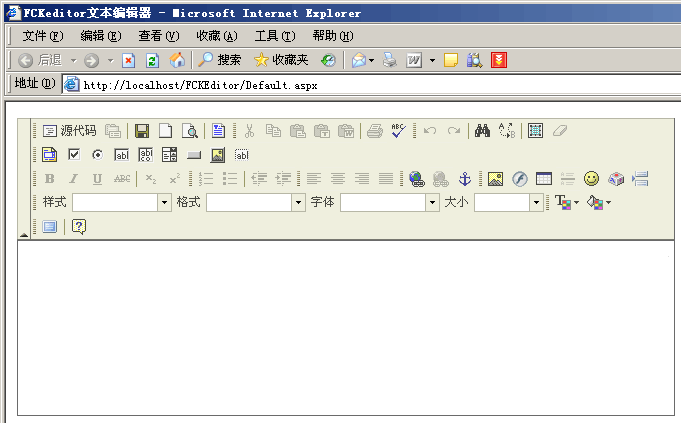Open the text color picker

tap(567, 203)
